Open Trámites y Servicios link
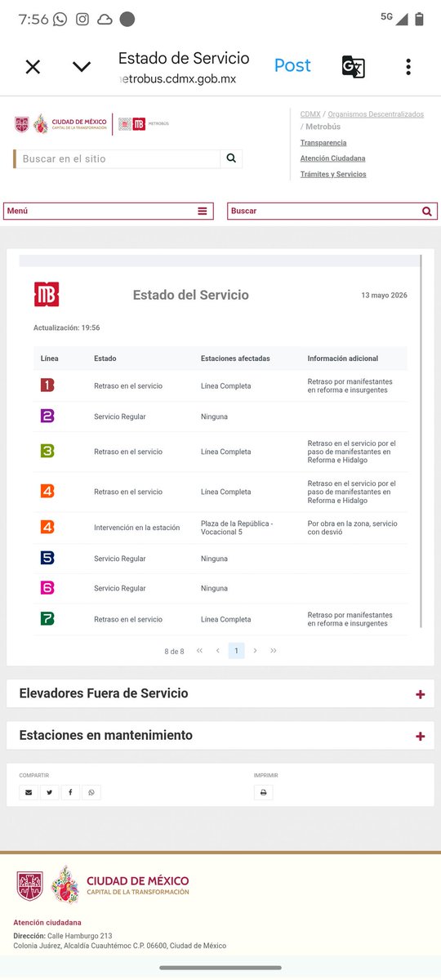441x980 pixels. pos(333,174)
